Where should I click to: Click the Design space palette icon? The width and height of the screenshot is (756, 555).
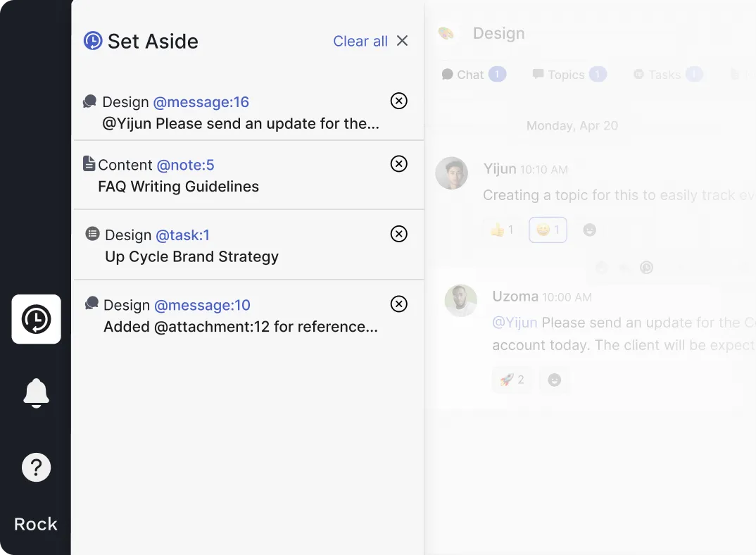point(446,33)
